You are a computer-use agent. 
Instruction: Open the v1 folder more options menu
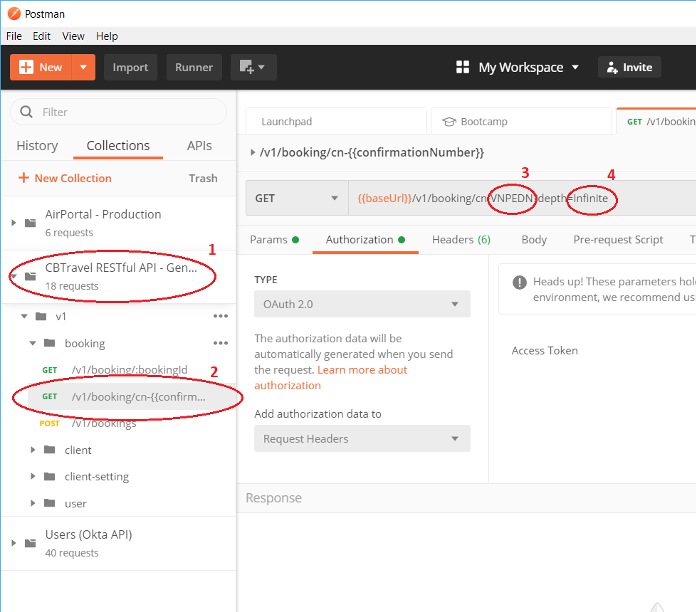[x=221, y=316]
